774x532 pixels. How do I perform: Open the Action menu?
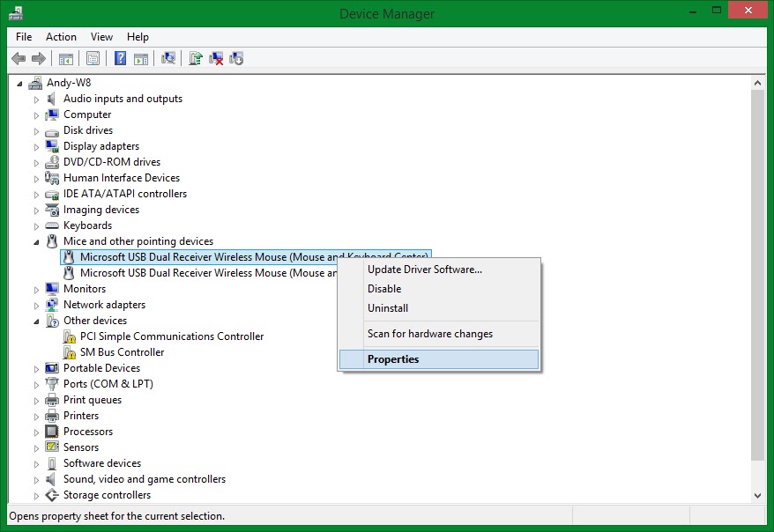(61, 37)
